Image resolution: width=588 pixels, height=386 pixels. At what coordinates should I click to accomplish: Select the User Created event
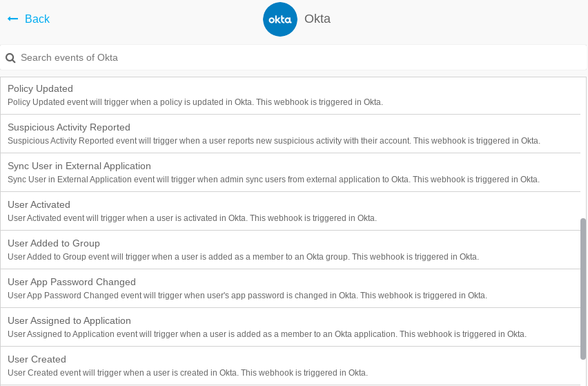coord(291,366)
